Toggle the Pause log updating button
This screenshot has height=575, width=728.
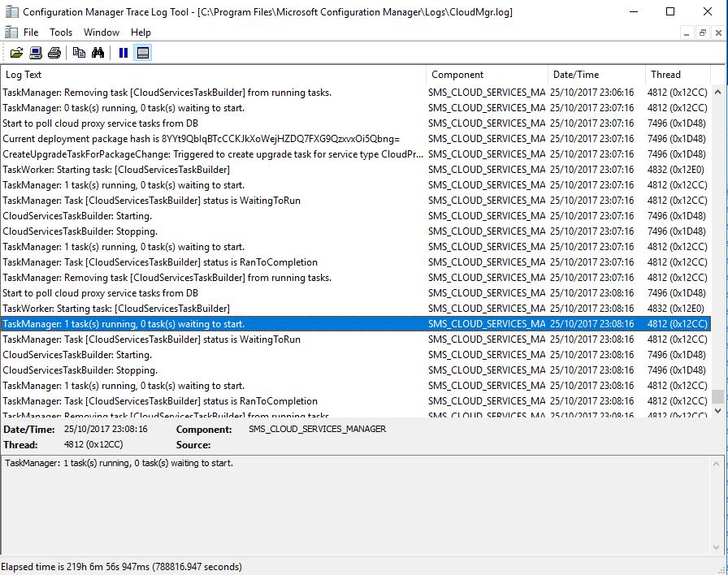[x=123, y=53]
